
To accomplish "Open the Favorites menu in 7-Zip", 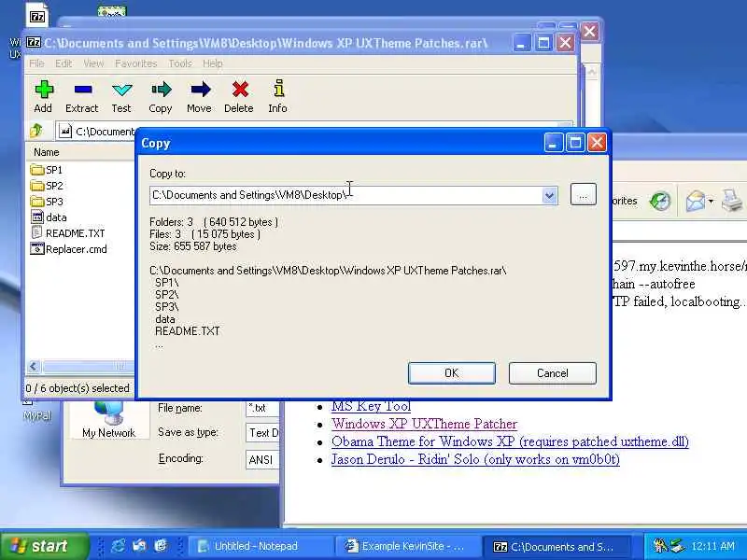I will pos(135,63).
